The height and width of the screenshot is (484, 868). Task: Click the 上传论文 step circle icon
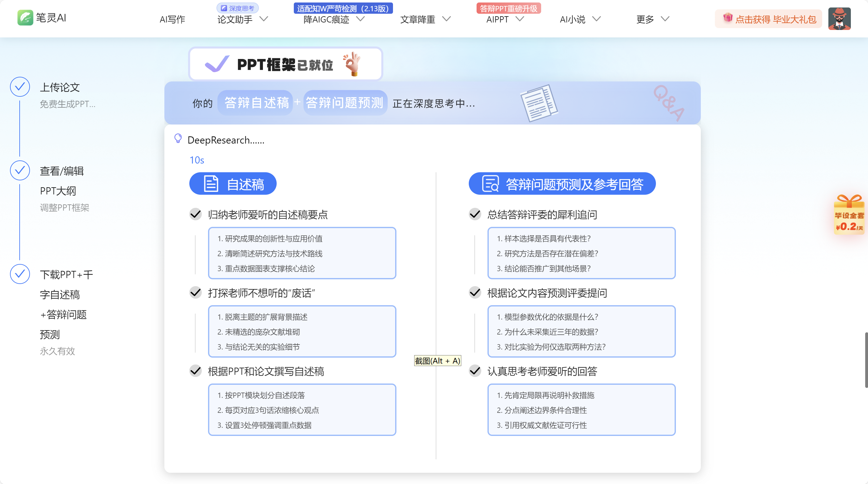click(20, 87)
